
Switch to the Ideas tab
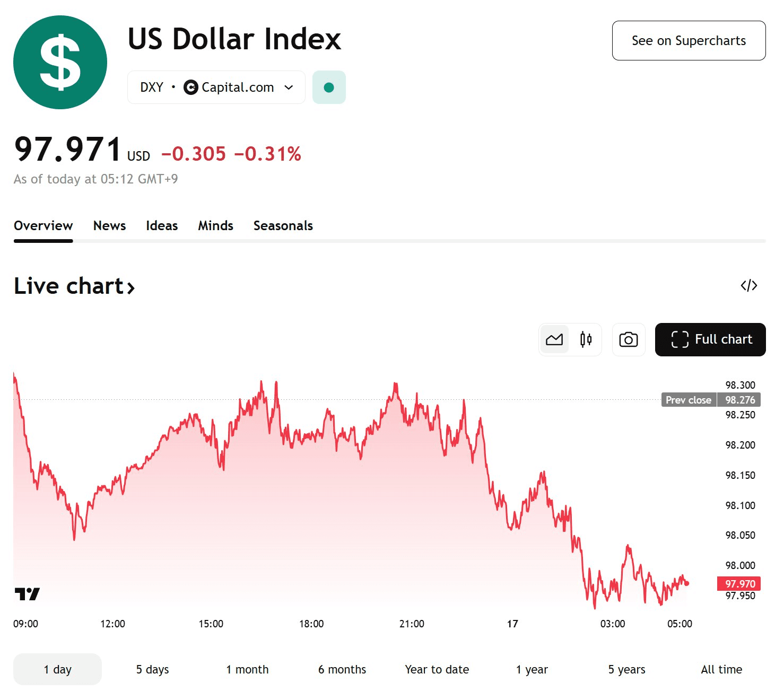click(162, 226)
